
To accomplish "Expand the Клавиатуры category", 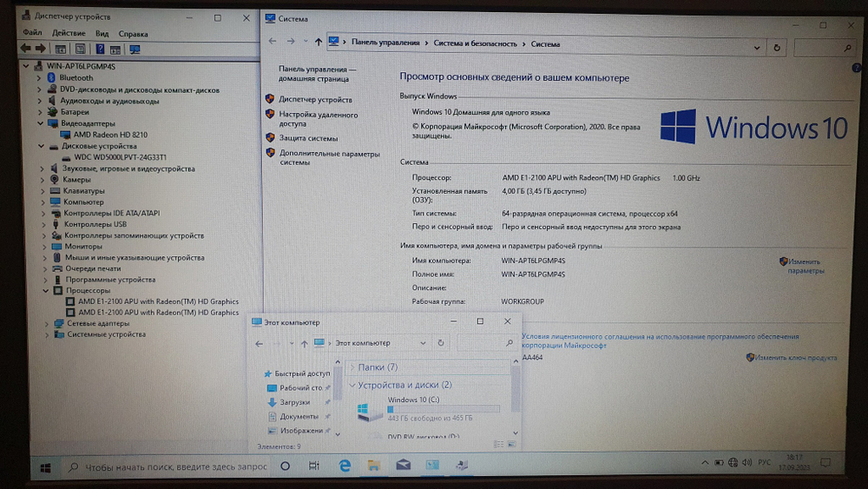I will pyautogui.click(x=43, y=191).
